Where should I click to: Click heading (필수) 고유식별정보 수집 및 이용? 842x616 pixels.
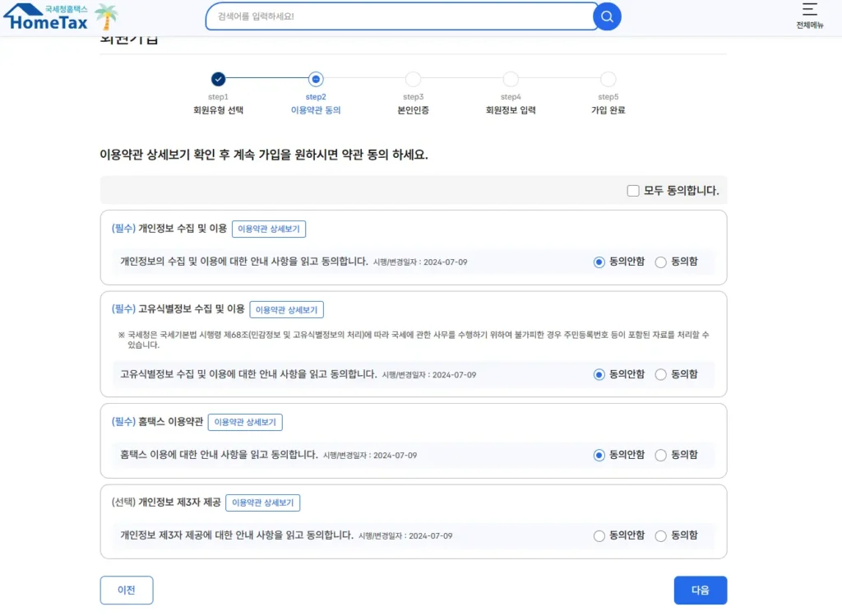coord(178,309)
